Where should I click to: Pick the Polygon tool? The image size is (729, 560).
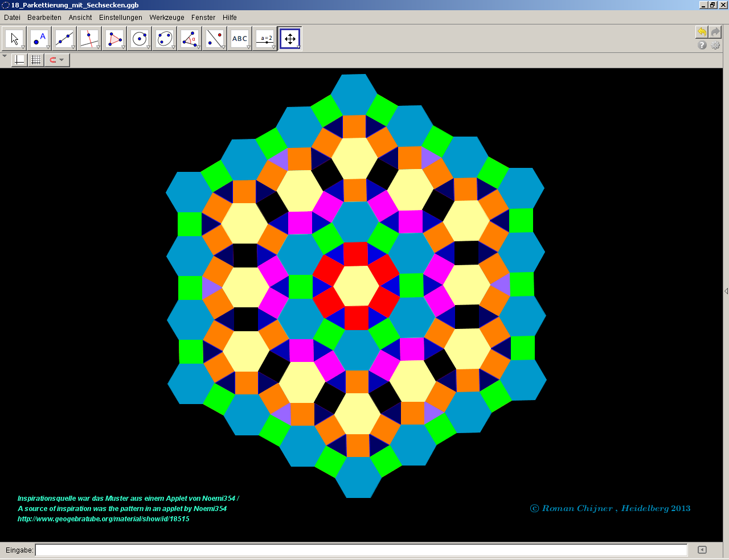(x=114, y=39)
